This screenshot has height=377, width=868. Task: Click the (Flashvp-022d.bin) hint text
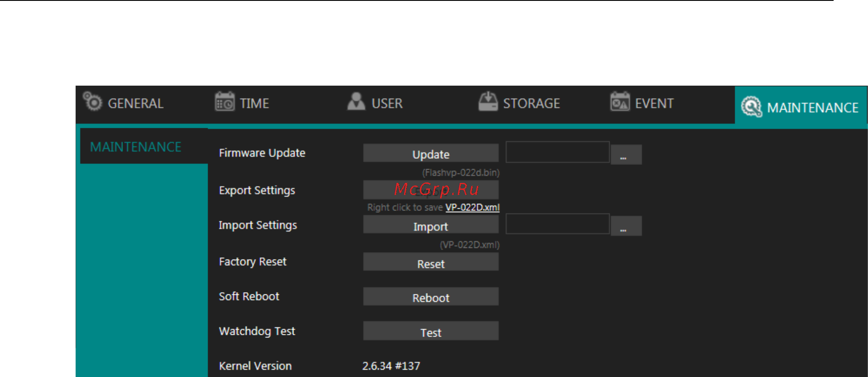pyautogui.click(x=461, y=173)
